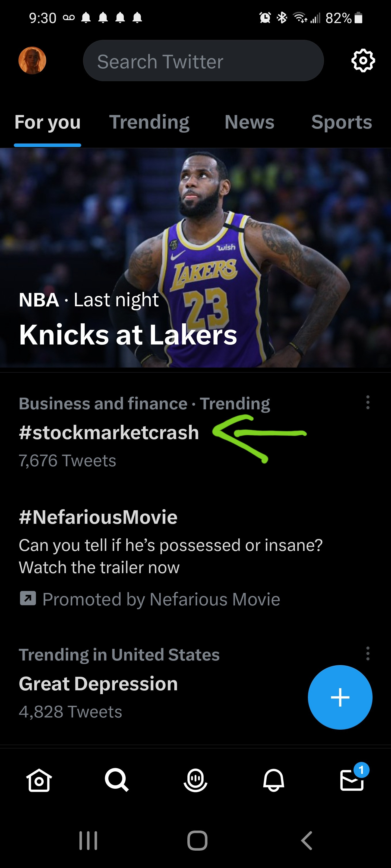
Task: Tap the profile avatar picture
Action: click(x=32, y=61)
